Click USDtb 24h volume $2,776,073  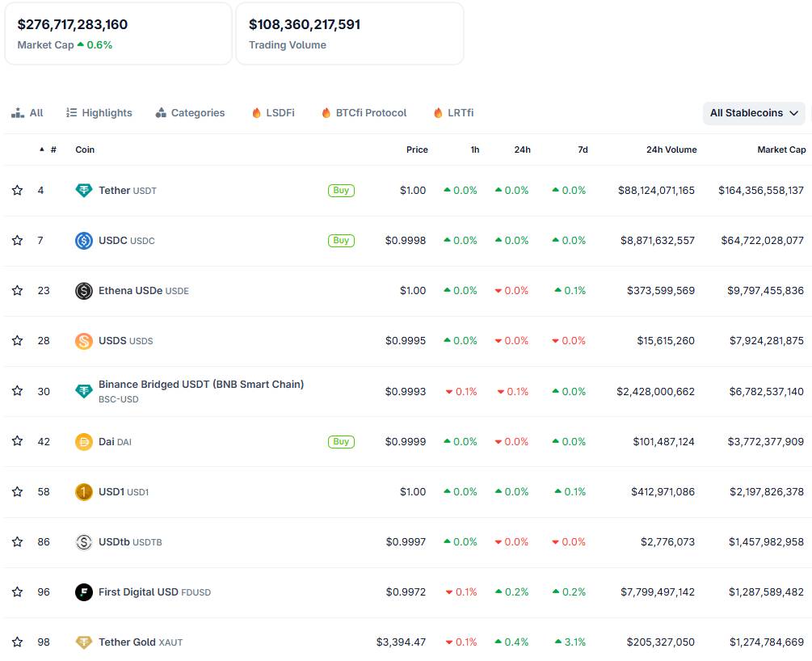[x=667, y=542]
